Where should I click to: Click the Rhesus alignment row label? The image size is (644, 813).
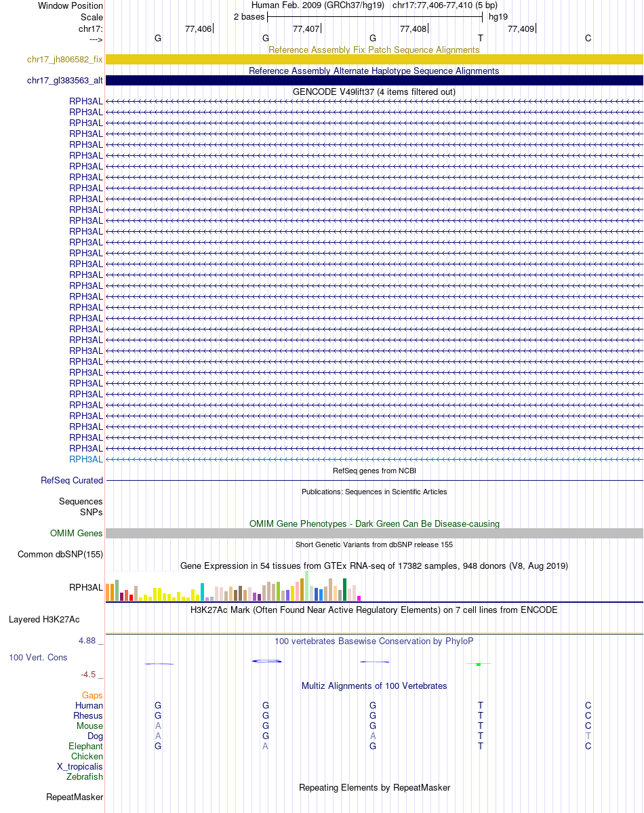[x=88, y=715]
